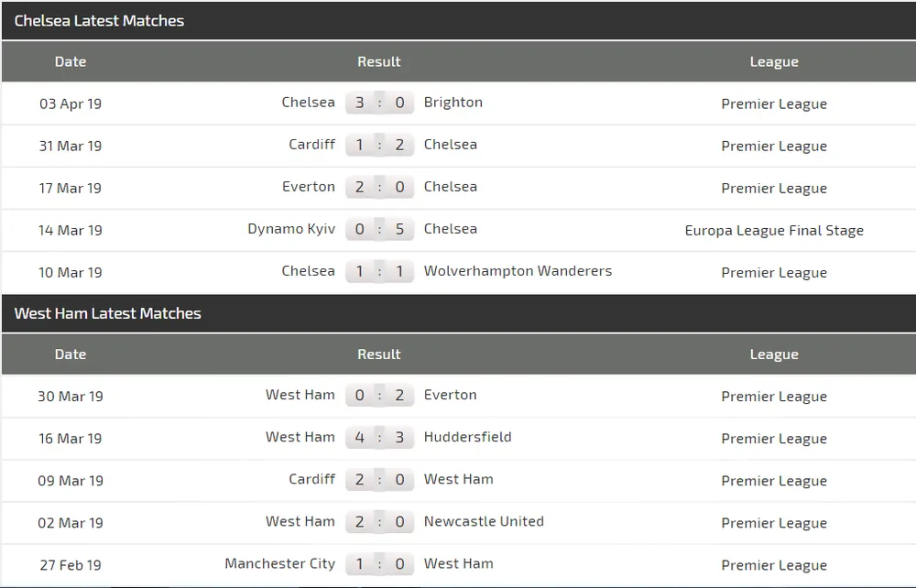Click the Result column header
The height and width of the screenshot is (588, 916).
pos(379,61)
